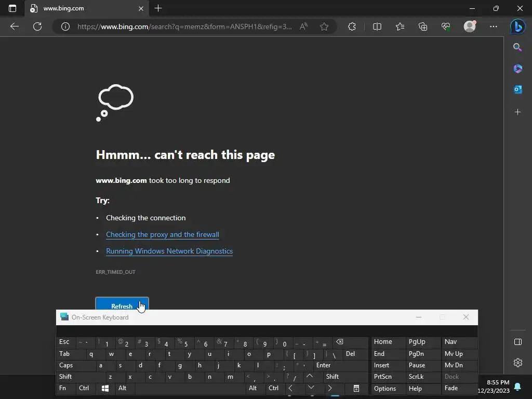The image size is (532, 399).
Task: Click the PgDn key on On-Screen Keyboard
Action: (x=423, y=354)
